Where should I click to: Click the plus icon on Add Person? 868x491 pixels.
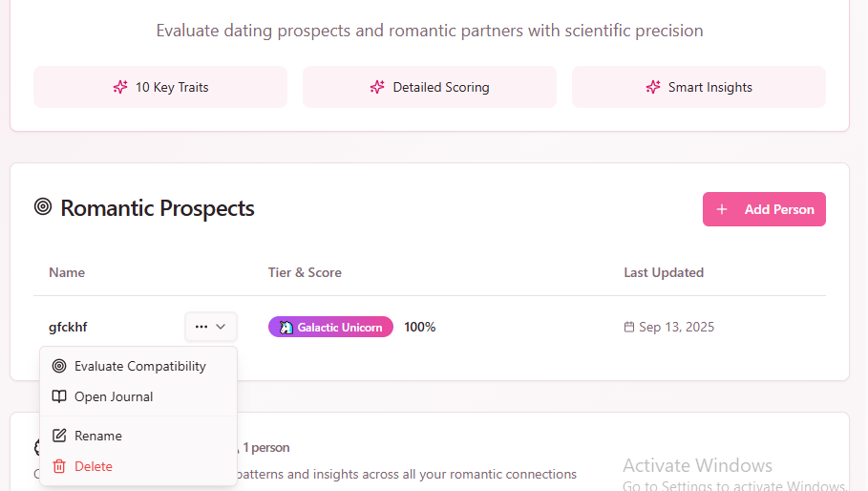click(722, 209)
